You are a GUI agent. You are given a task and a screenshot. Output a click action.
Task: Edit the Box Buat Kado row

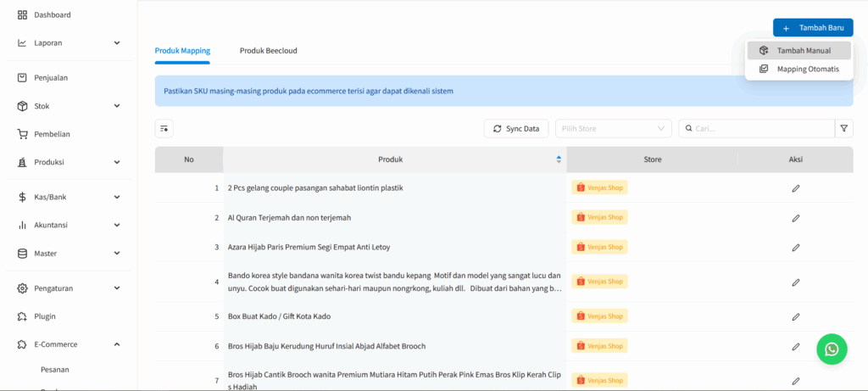coord(795,317)
